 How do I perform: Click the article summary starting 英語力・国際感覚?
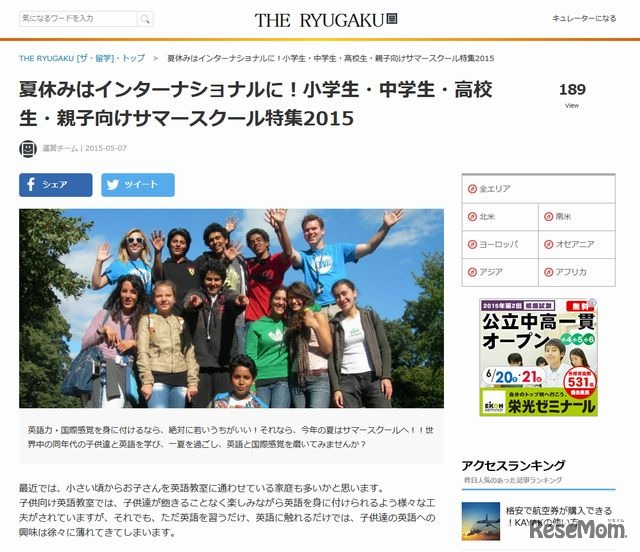231,437
